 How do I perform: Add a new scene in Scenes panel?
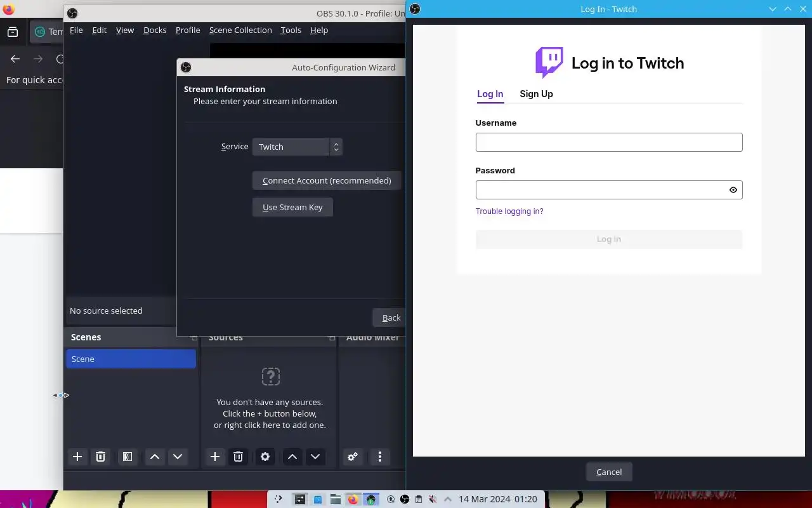pyautogui.click(x=77, y=457)
